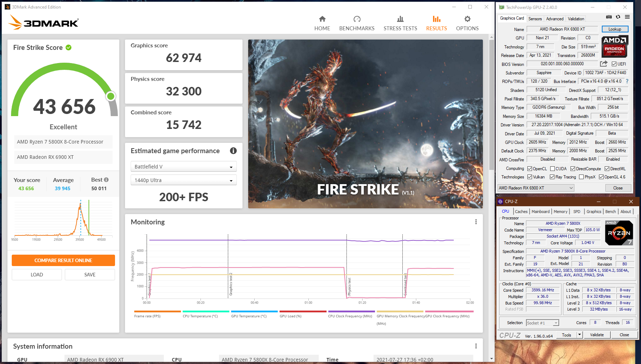Toggle the Ray Tracing checkbox
Viewport: 641px width, 364px height.
[x=552, y=177]
